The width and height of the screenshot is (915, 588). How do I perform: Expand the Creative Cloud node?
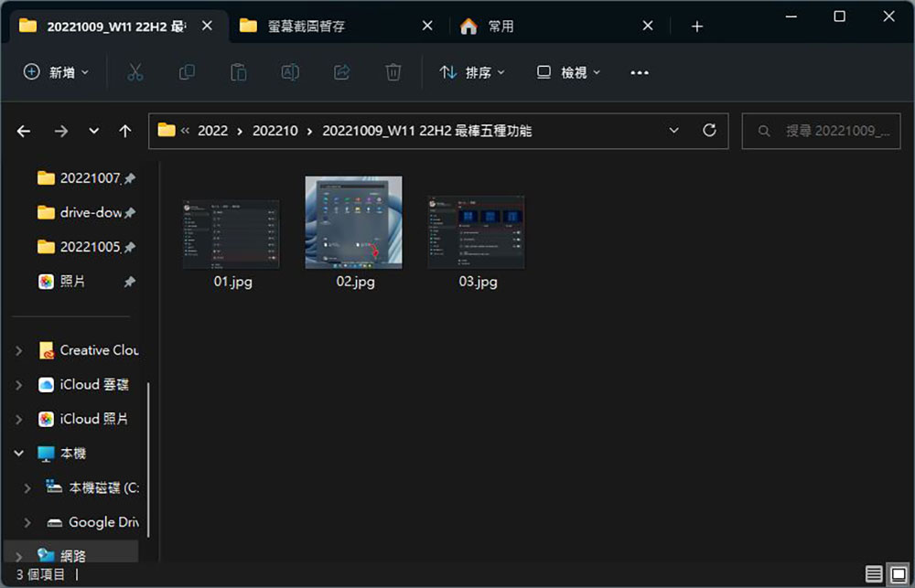coord(18,350)
